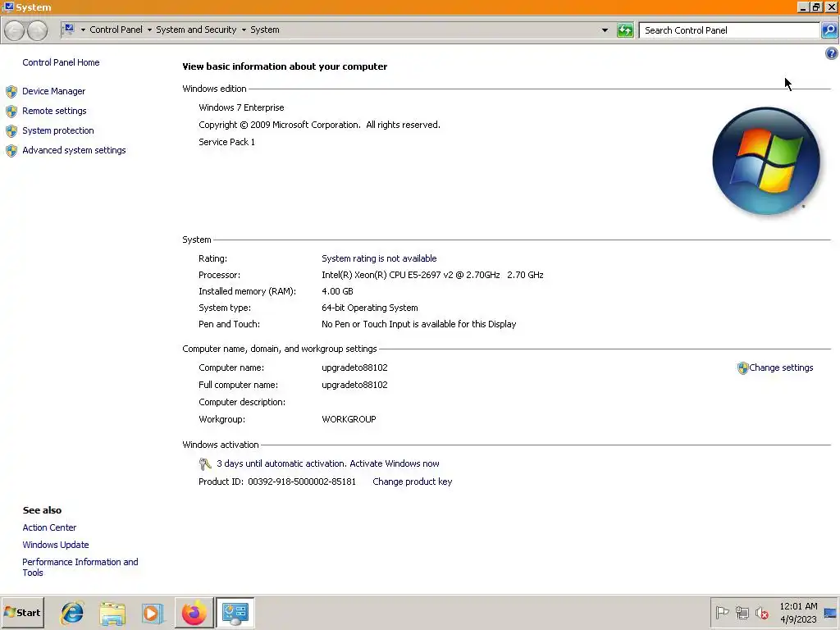Open Performance Information and Tools link
840x630 pixels.
(80, 568)
